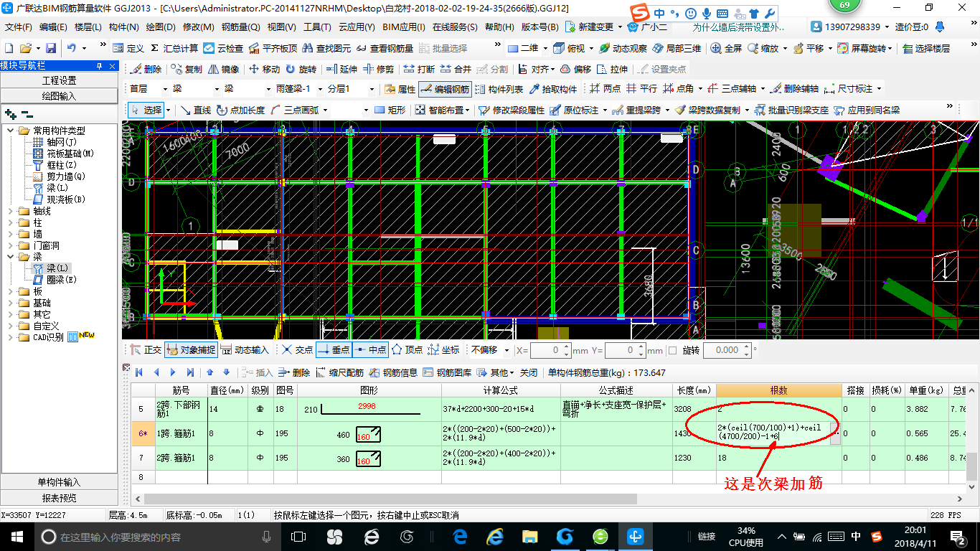Click 全屏 full screen icon

[x=726, y=48]
